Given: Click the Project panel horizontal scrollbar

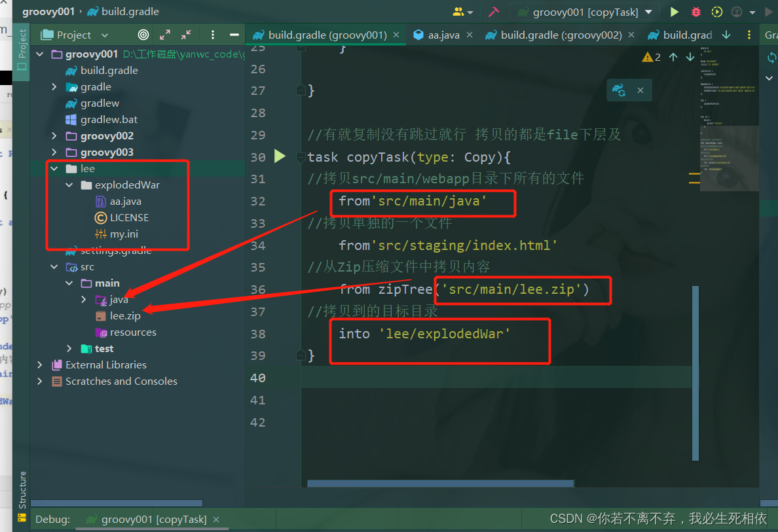Looking at the screenshot, I should 117,503.
